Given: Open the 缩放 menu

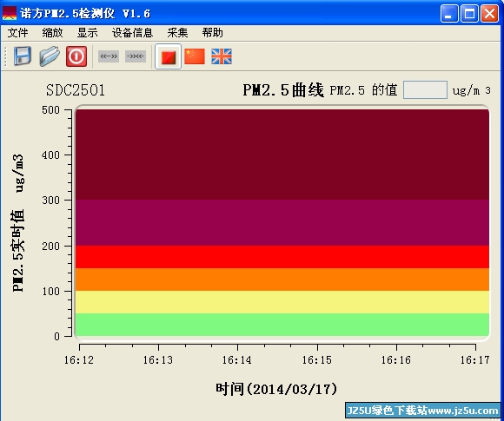Looking at the screenshot, I should (52, 33).
